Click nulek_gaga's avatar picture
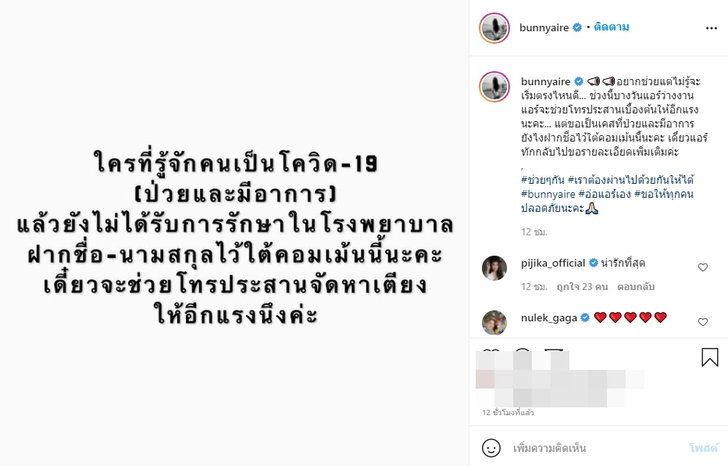728x466 pixels. 494,323
